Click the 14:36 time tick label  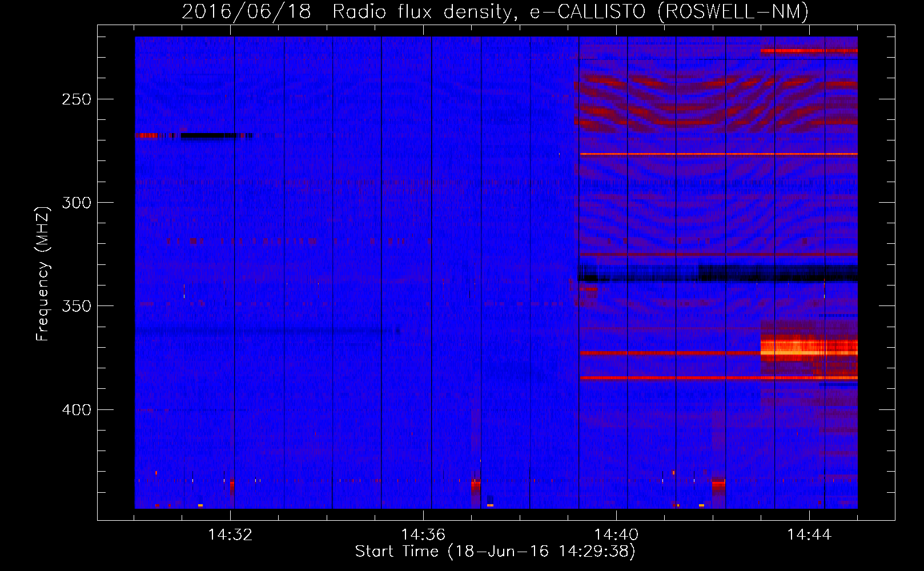423,535
